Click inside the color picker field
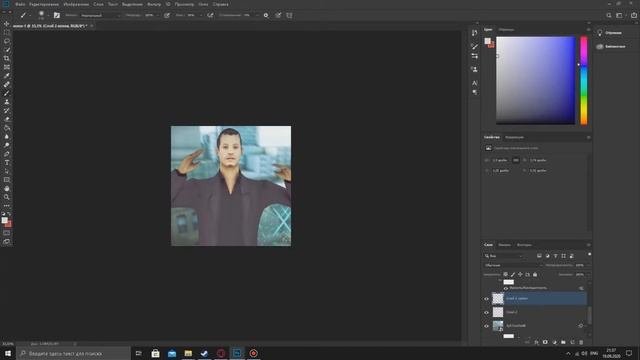Screen dimensions: 640x360 click(x=535, y=80)
